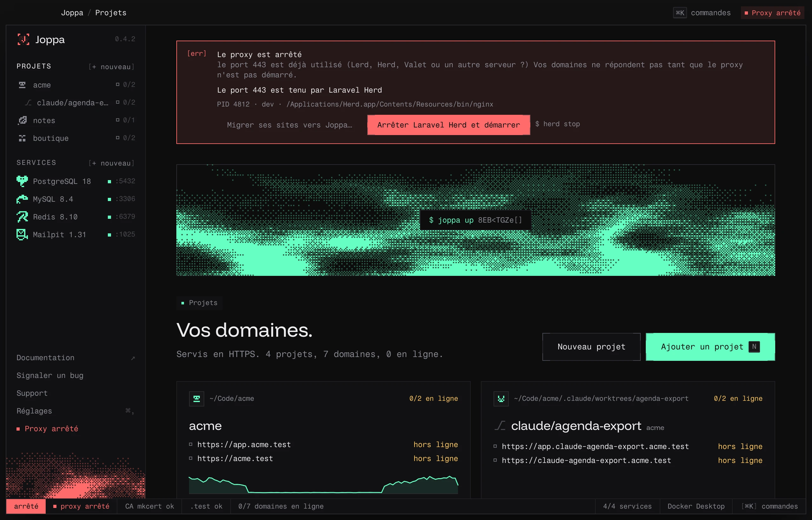Open https://app.acme.test domain link

click(244, 445)
